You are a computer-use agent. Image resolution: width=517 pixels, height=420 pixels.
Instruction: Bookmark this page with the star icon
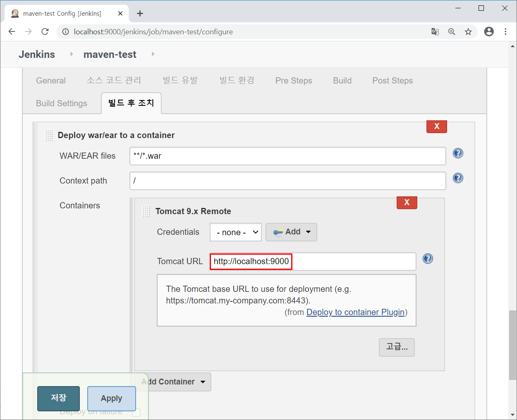[468, 32]
